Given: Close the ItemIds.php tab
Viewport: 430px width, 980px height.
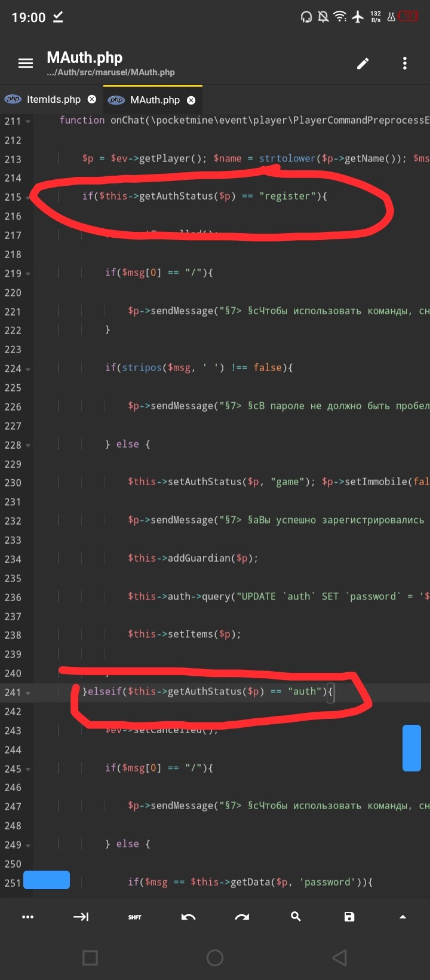Looking at the screenshot, I should [92, 99].
